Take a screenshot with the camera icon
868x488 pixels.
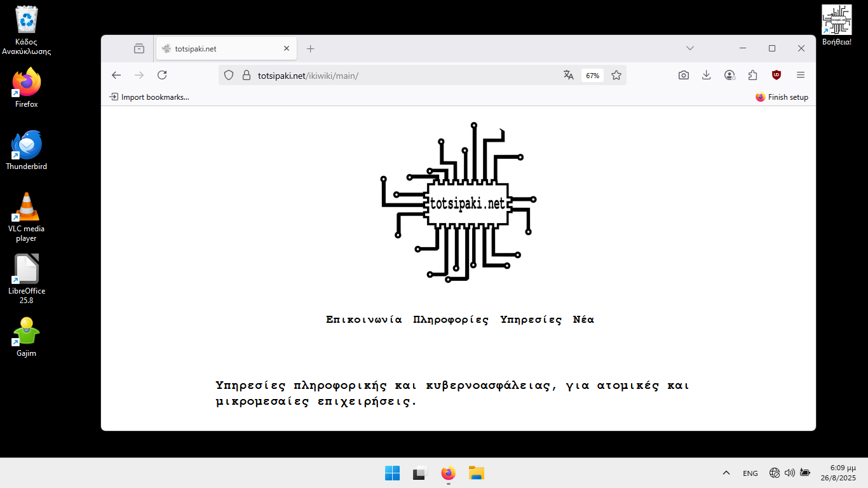[x=683, y=75]
